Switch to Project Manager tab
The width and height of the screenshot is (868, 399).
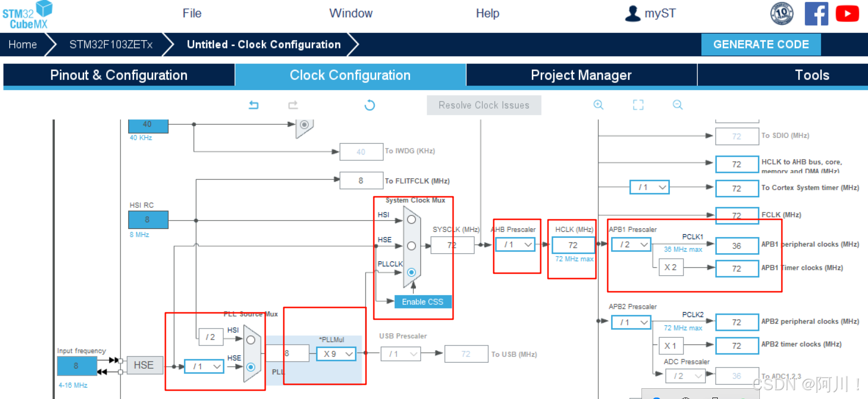point(581,75)
